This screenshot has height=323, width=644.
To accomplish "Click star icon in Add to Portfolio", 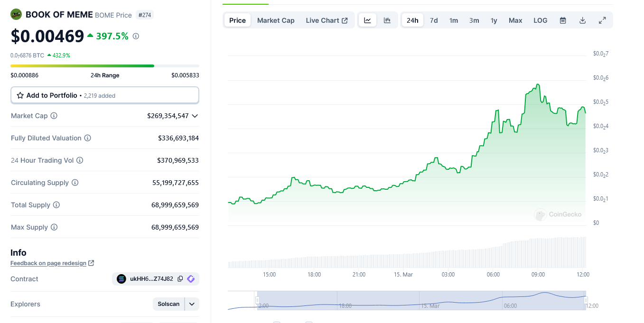I will 20,95.
